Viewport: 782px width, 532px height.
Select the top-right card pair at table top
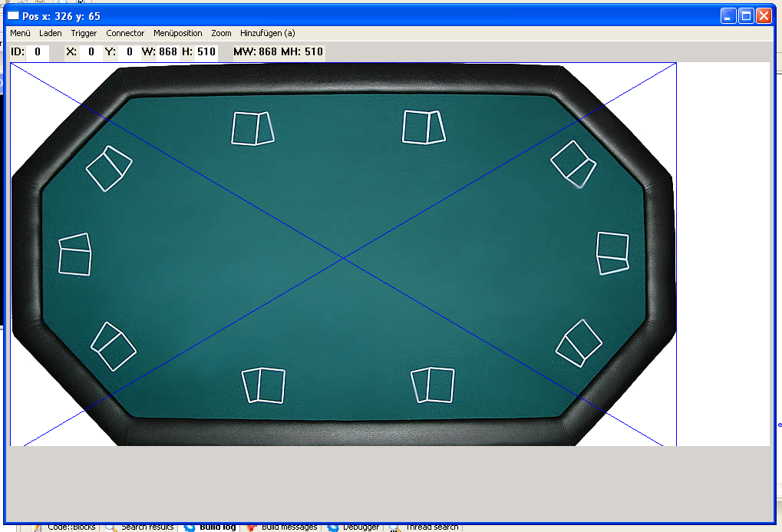(424, 127)
